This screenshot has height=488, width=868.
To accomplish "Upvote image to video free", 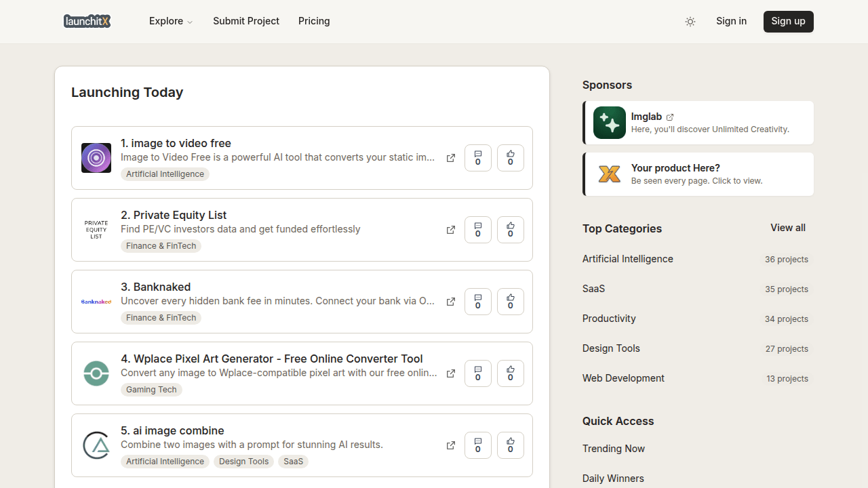I will pyautogui.click(x=511, y=158).
